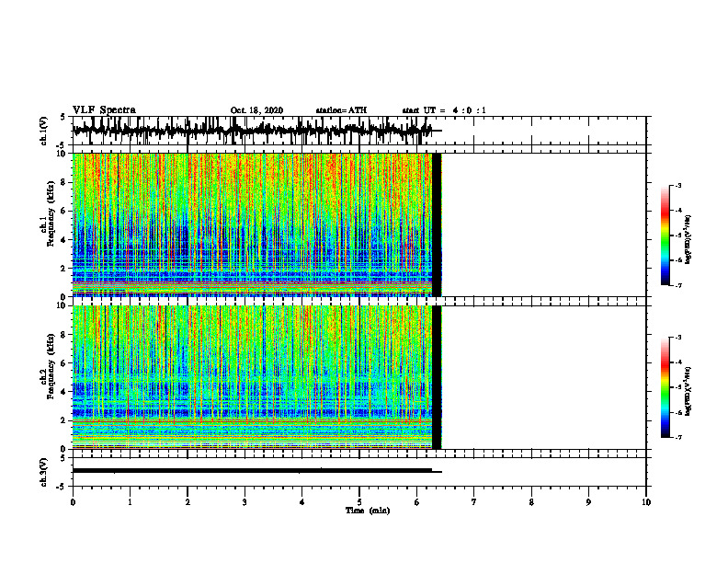Click the ch.1 spectrogram color bar

tap(665, 236)
